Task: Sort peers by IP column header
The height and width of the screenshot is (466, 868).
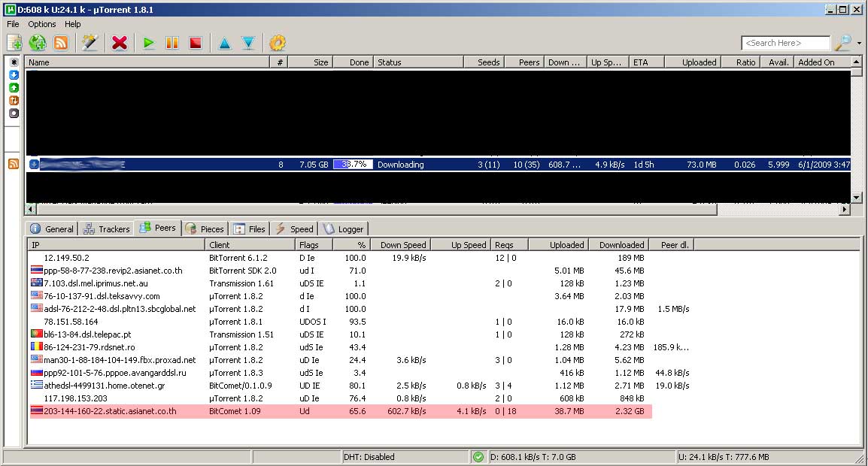Action: [x=117, y=244]
